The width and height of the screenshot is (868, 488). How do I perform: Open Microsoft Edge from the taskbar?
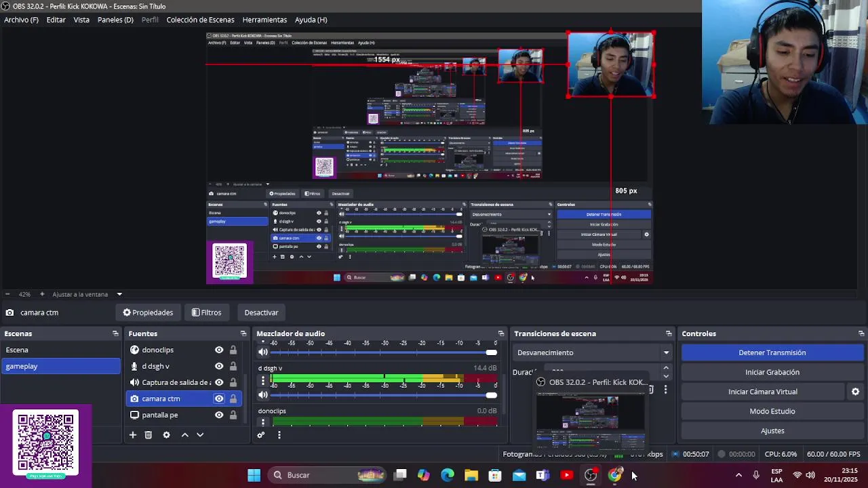tap(448, 475)
